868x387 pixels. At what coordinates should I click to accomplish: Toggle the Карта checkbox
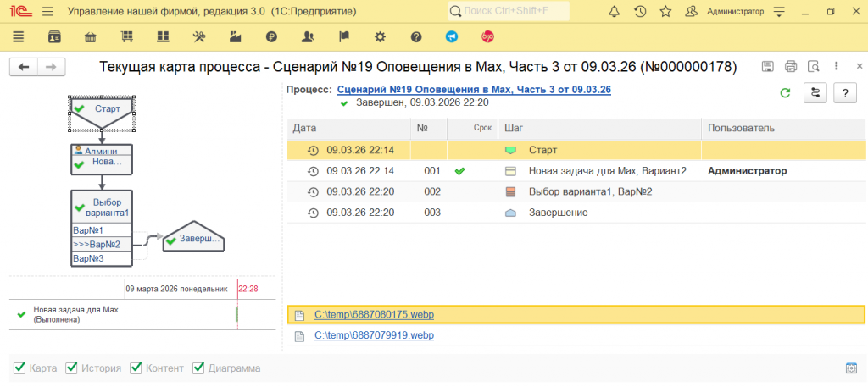pyautogui.click(x=19, y=368)
